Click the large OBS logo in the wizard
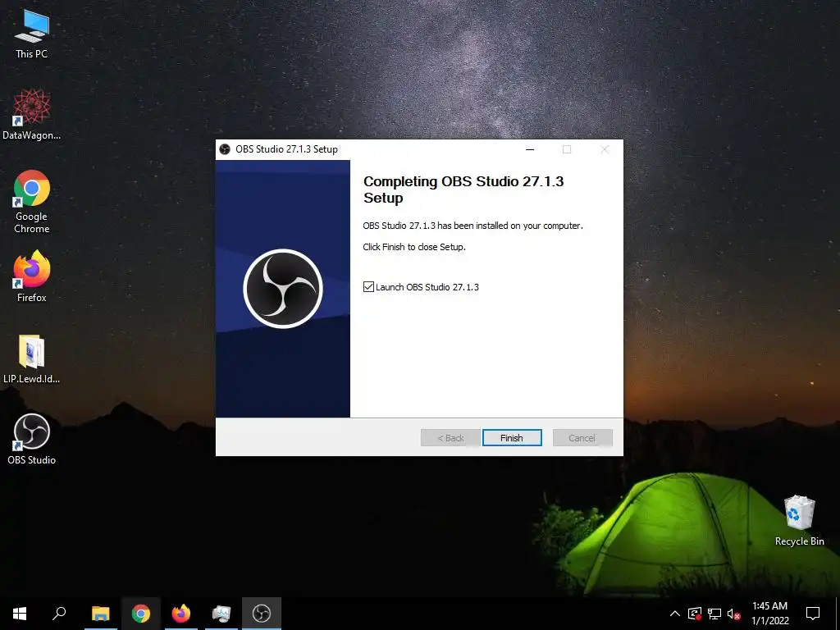Screen dimensions: 840x630 click(x=283, y=289)
